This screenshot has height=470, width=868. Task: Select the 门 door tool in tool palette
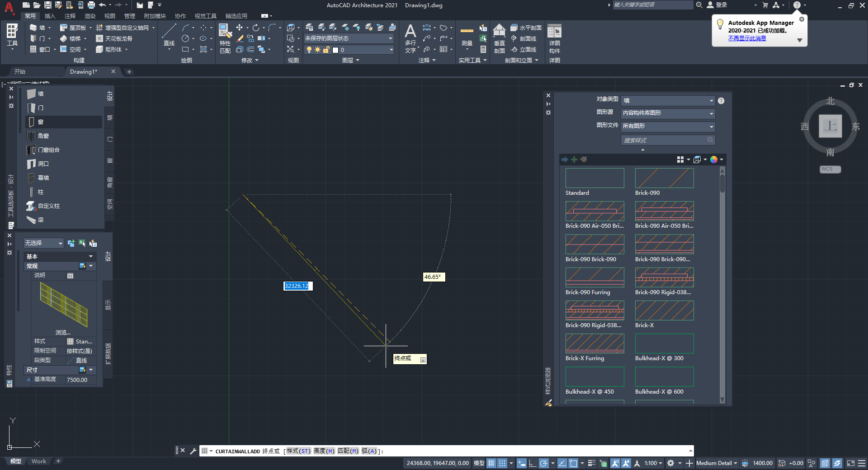click(63, 108)
